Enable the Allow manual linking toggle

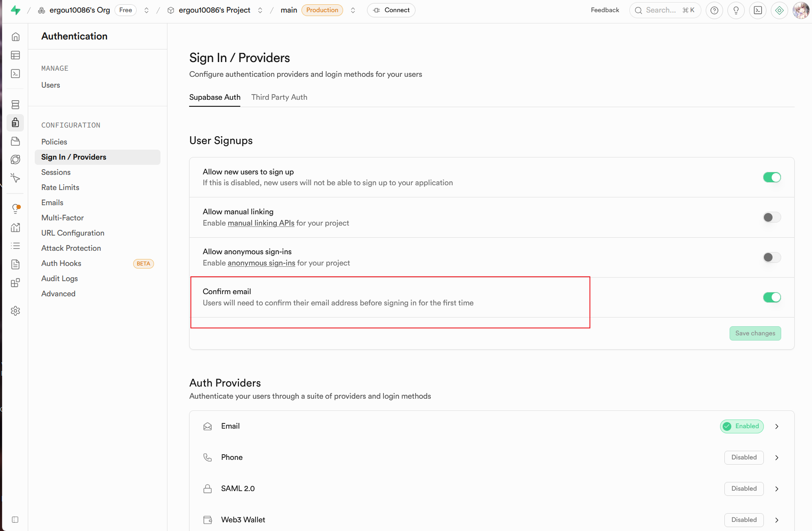772,217
